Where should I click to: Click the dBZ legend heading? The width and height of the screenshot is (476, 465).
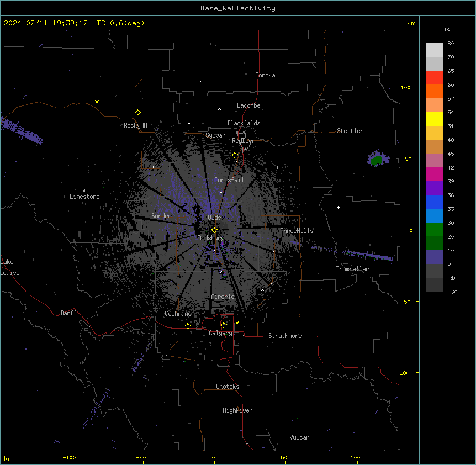pyautogui.click(x=447, y=30)
